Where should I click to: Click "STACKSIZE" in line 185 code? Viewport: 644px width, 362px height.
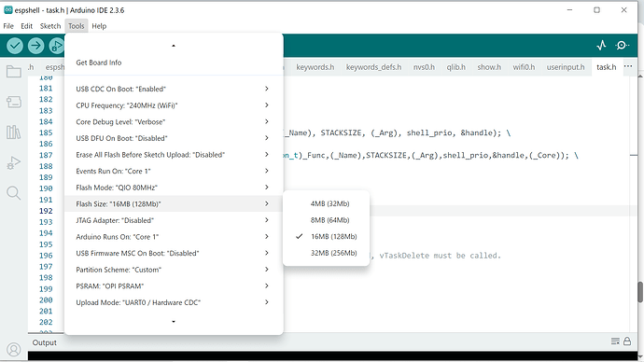[343, 132]
